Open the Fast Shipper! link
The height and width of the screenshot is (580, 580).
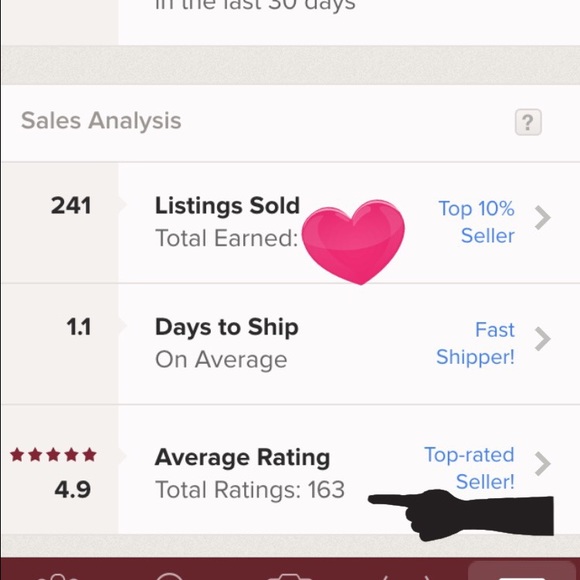pos(475,343)
